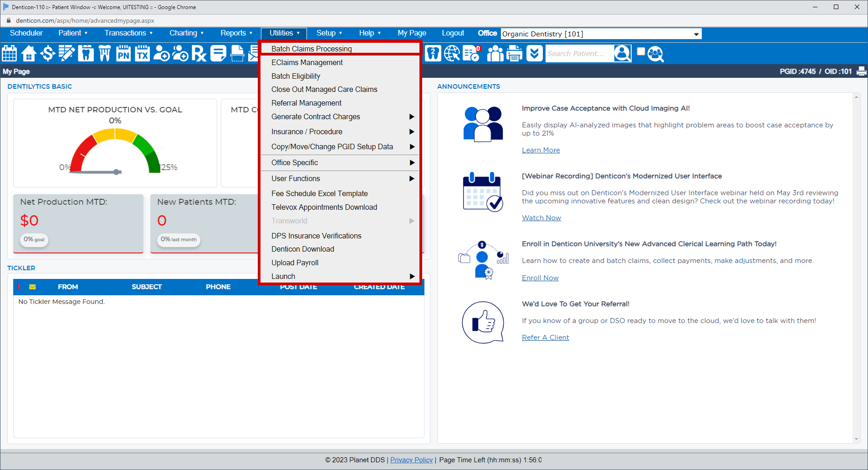Screen dimensions: 868x470
Task: Open the dollar sign transactions icon
Action: (47, 54)
